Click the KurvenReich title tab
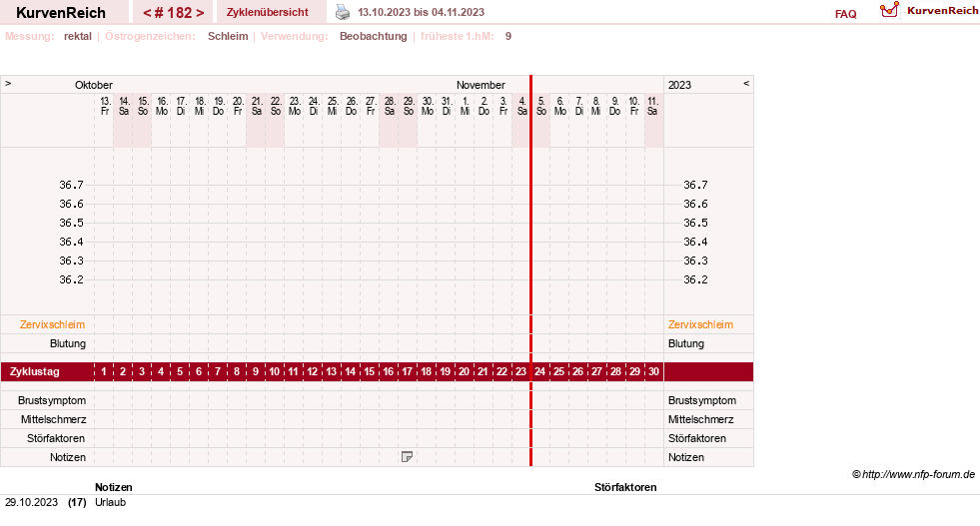980x526 pixels. coord(61,13)
